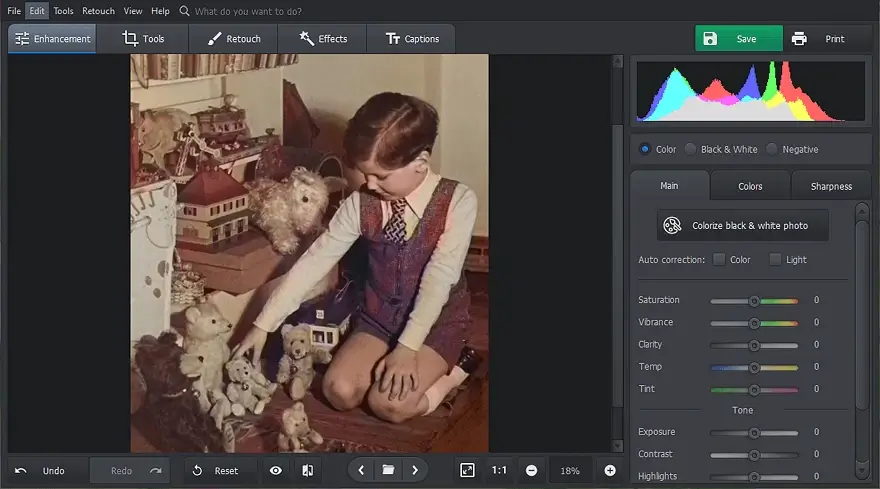The image size is (880, 489).
Task: Click the search magnifier icon
Action: coord(184,11)
